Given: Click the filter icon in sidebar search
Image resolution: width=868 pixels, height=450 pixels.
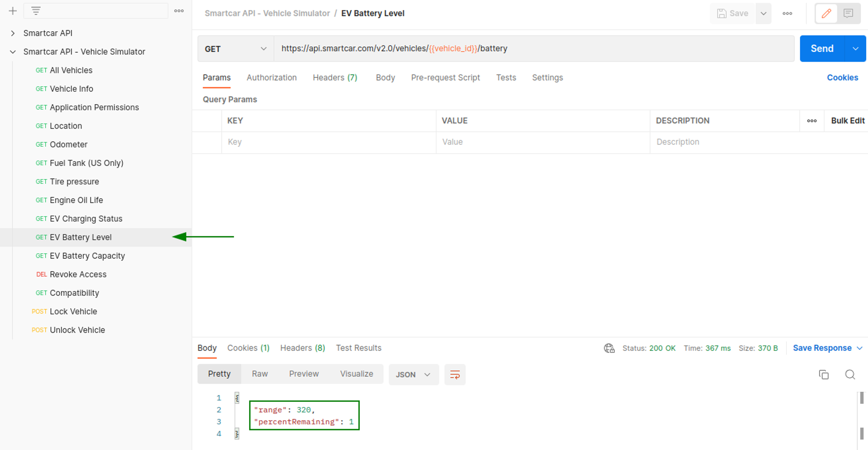Looking at the screenshot, I should pos(36,11).
